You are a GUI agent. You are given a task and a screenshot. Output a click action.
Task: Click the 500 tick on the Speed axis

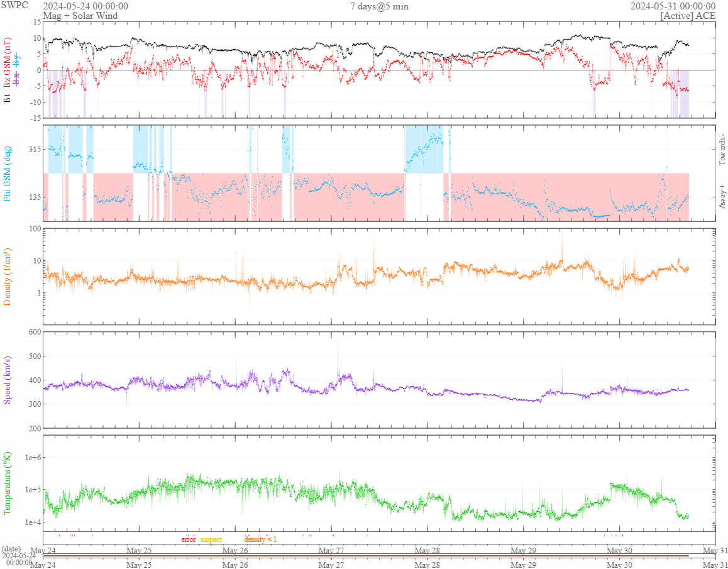click(35, 356)
